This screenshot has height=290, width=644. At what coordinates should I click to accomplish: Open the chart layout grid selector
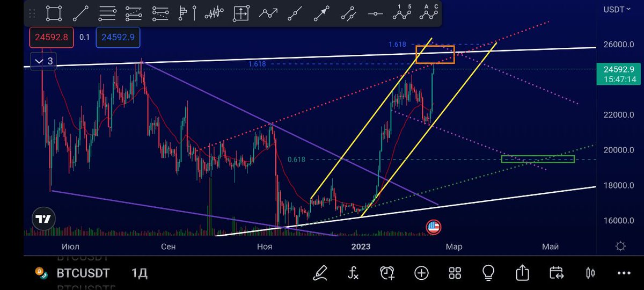coord(455,273)
